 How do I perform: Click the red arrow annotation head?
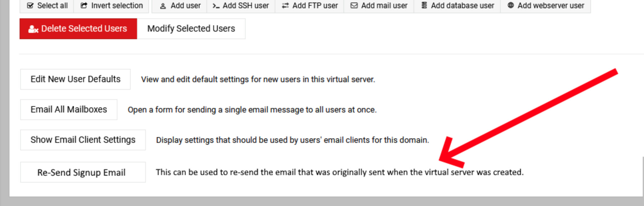[448, 155]
